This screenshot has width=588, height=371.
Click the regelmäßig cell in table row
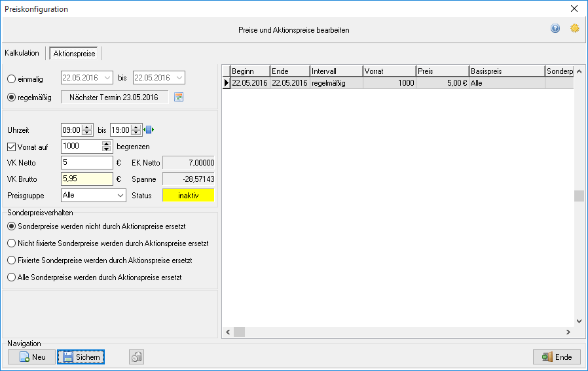click(337, 83)
